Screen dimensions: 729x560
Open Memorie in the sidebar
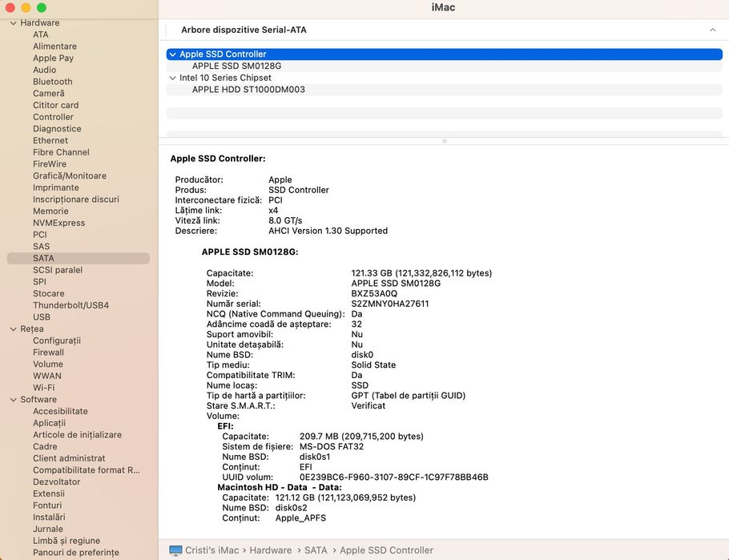point(50,212)
